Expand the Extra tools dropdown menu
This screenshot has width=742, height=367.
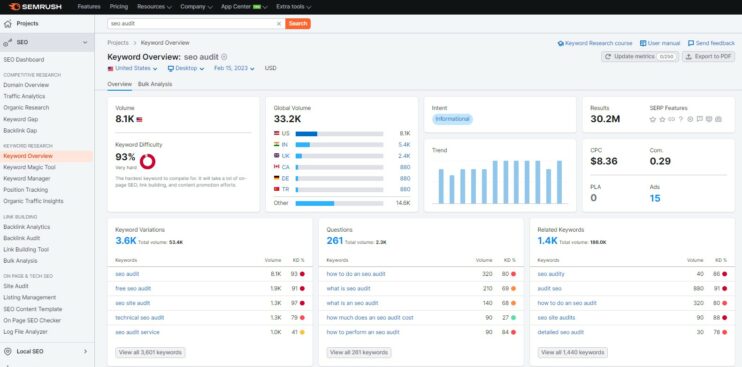[x=293, y=7]
